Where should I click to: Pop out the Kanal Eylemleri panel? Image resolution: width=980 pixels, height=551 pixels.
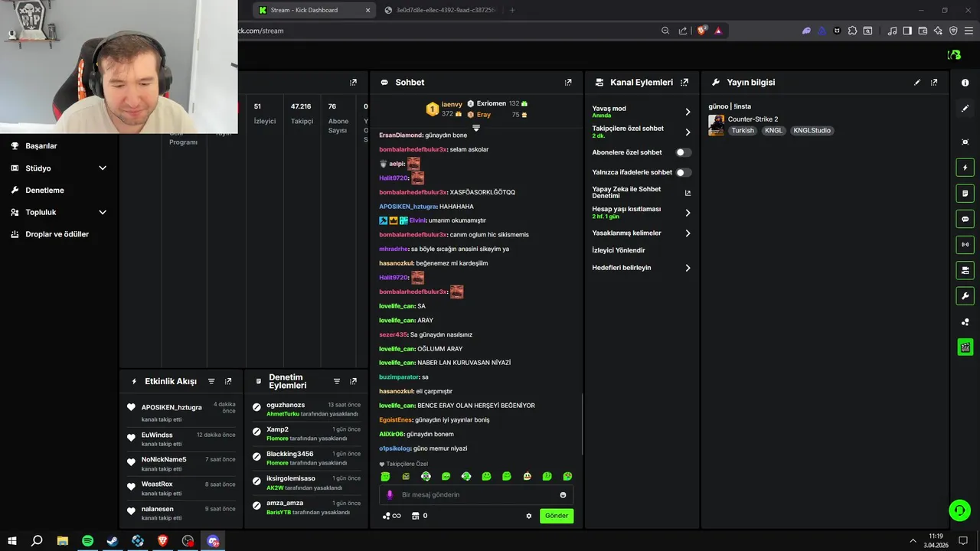684,83
